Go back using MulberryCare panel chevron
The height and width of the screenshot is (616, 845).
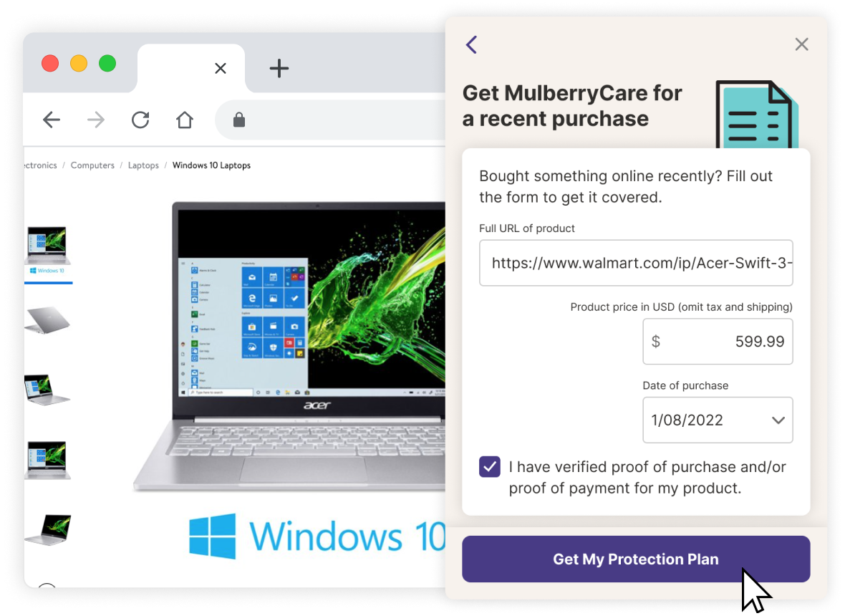(x=472, y=44)
